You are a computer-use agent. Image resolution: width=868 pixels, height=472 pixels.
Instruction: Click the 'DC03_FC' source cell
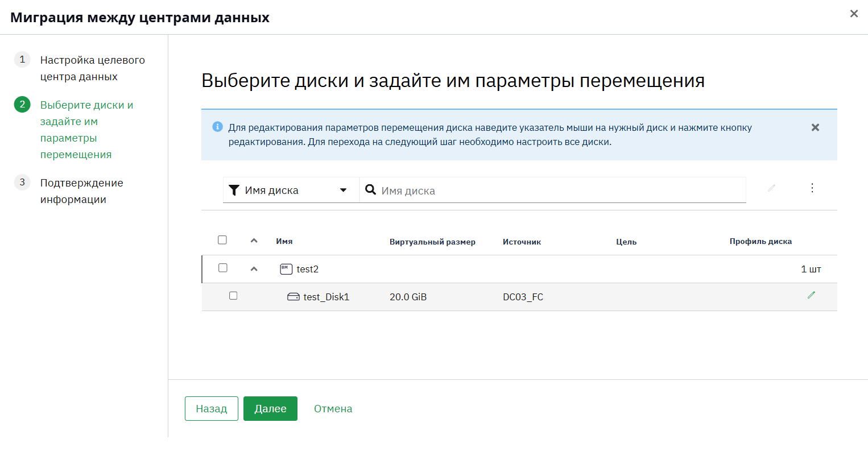tap(523, 297)
